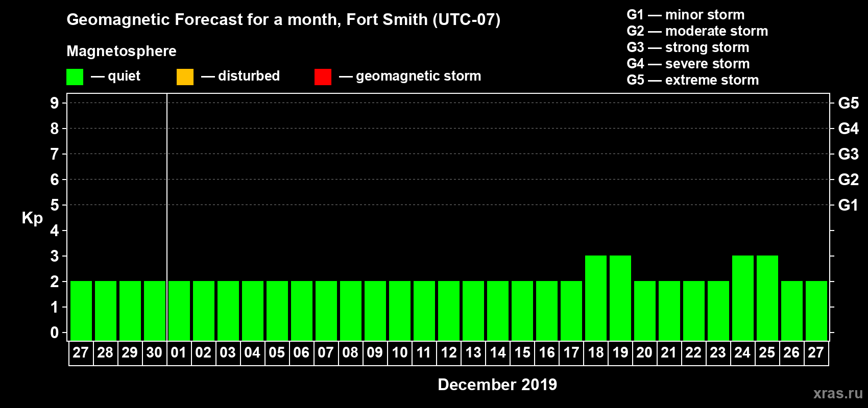The width and height of the screenshot is (868, 408).
Task: Click the bar for November 30
Action: 155,311
